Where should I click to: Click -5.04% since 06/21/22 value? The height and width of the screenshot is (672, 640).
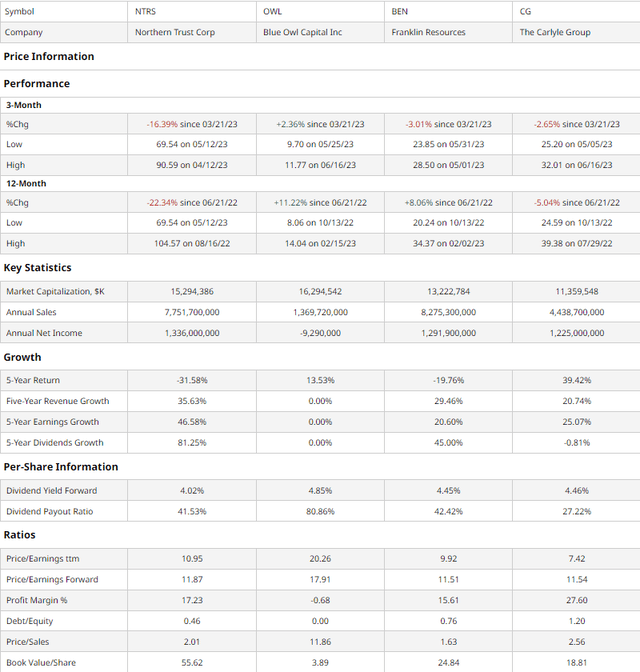(x=577, y=203)
